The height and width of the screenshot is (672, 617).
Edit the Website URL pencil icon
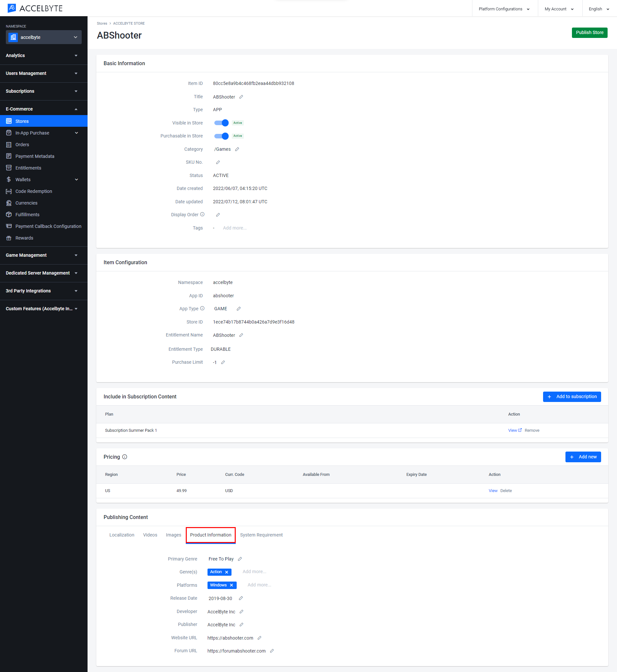click(259, 638)
